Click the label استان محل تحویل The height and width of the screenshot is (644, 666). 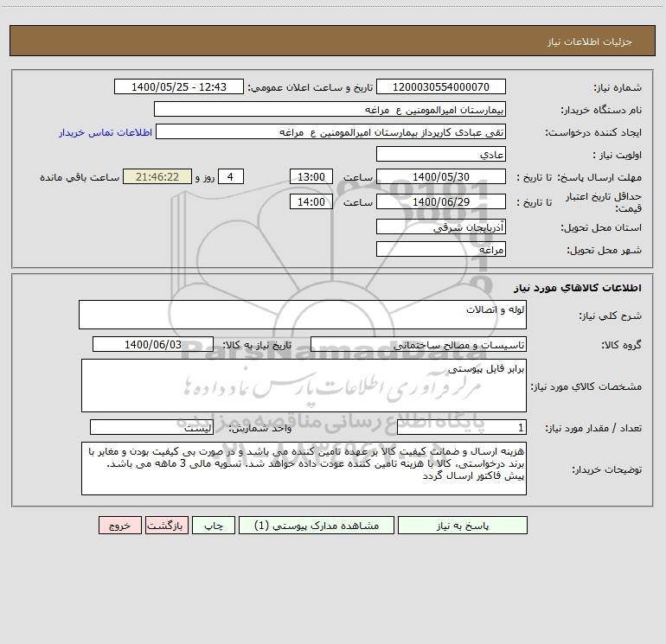pyautogui.click(x=601, y=228)
